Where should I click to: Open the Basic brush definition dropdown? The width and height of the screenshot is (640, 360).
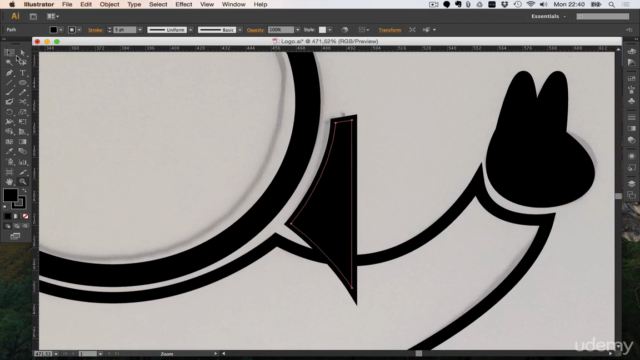coord(240,30)
